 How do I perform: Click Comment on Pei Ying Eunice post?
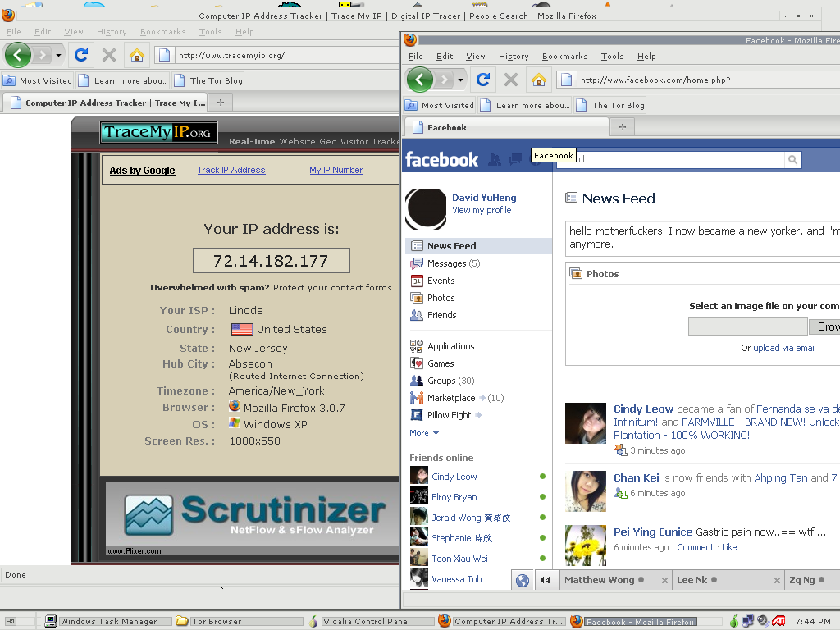(x=696, y=547)
